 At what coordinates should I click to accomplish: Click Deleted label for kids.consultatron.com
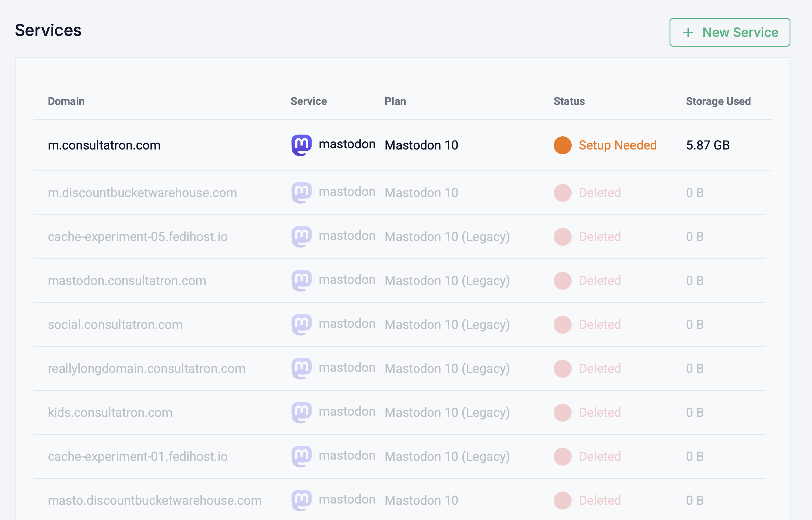click(599, 412)
